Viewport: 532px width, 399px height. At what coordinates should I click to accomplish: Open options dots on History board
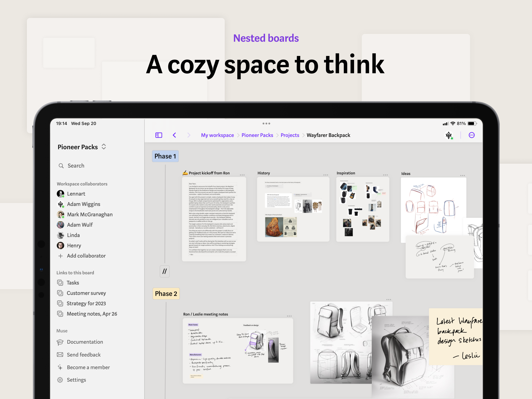[326, 175]
